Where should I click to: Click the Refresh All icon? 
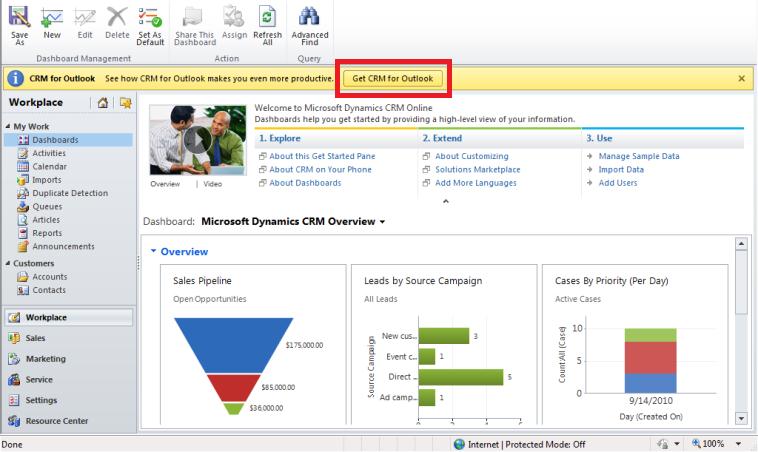267,17
